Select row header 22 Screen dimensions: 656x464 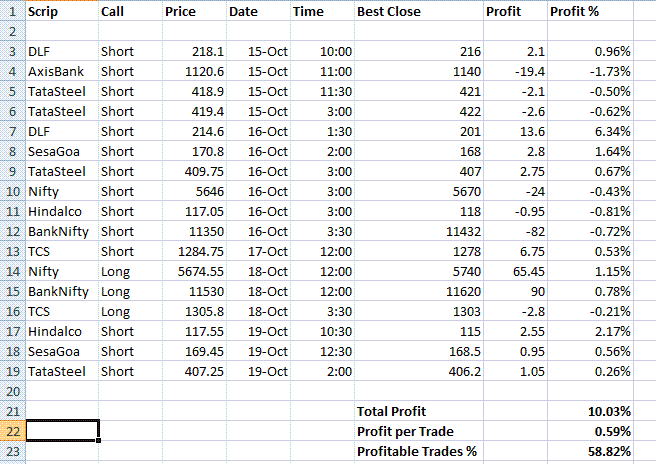(x=13, y=431)
